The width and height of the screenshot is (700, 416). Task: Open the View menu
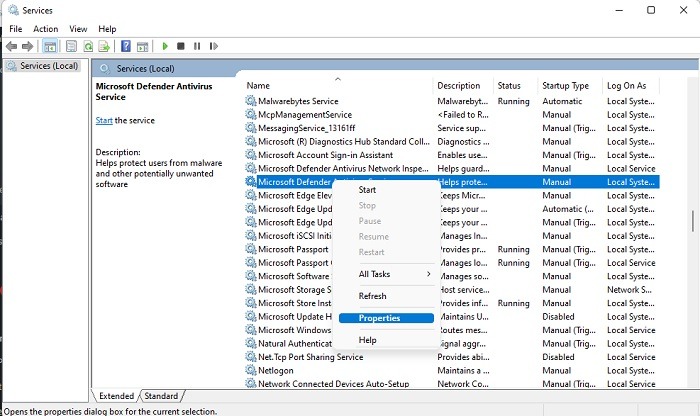[x=78, y=29]
